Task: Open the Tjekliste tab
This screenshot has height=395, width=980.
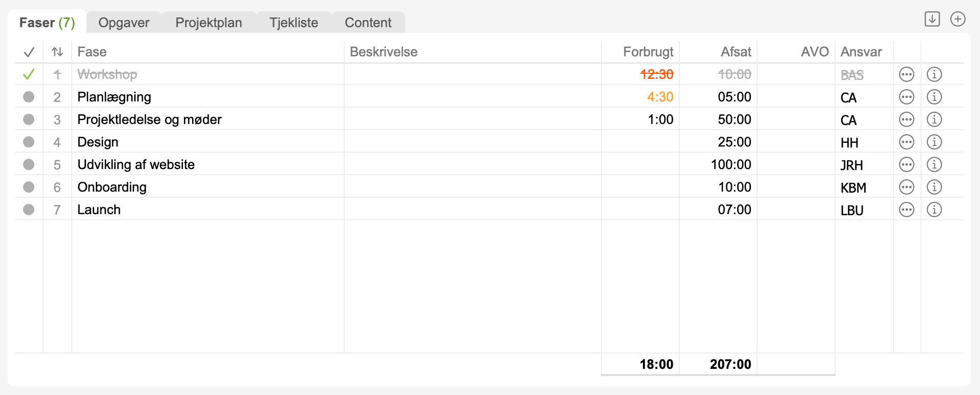Action: click(294, 23)
